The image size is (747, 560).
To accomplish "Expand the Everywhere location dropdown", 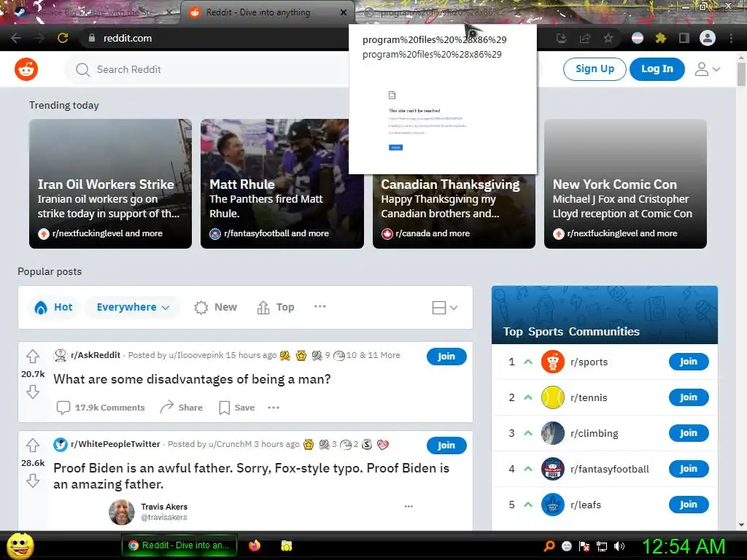I will 133,307.
